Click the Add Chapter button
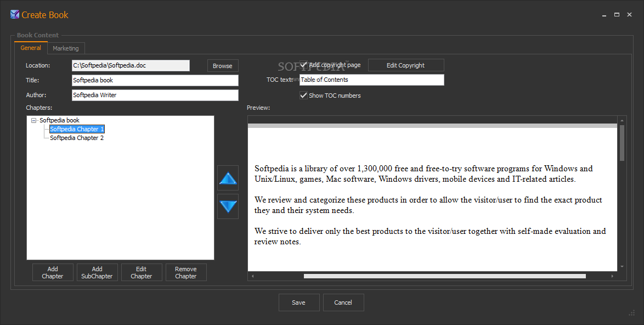Screen dimensions: 644x325 pyautogui.click(x=53, y=272)
